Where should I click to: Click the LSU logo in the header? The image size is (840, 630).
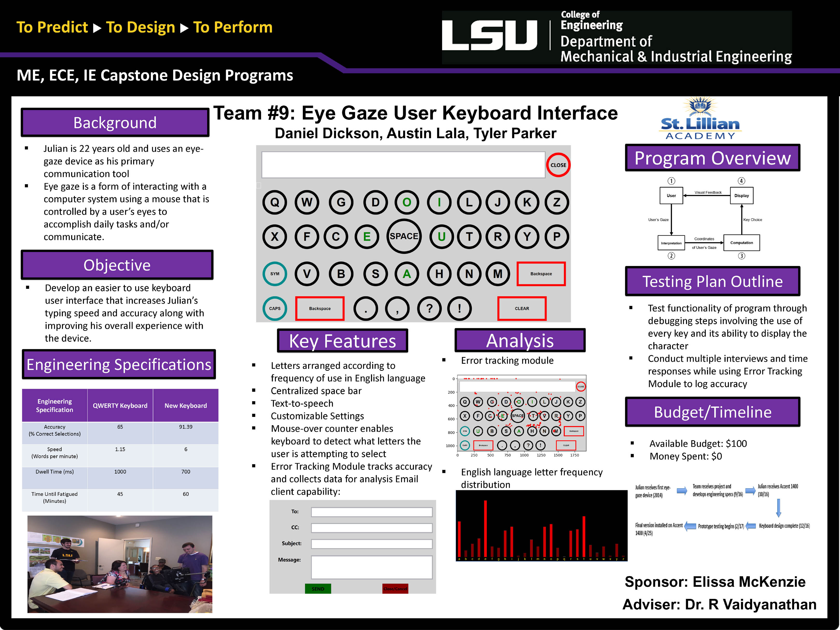click(x=490, y=35)
